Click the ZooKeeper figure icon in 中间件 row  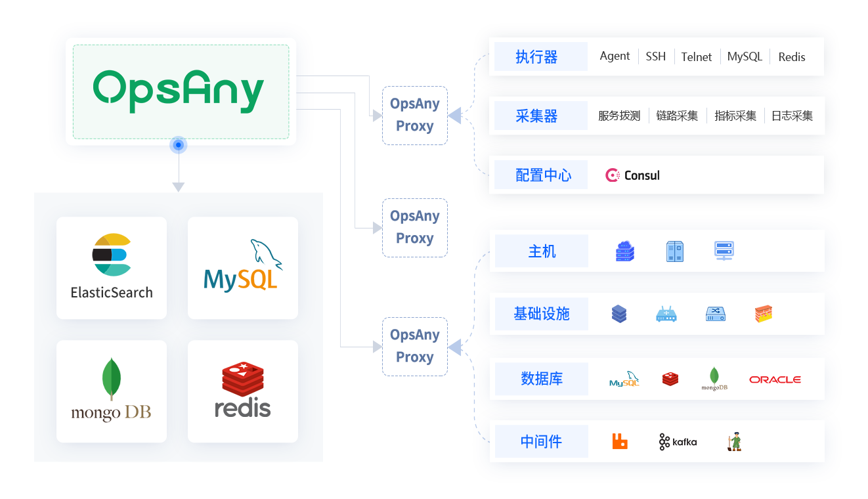pos(734,441)
